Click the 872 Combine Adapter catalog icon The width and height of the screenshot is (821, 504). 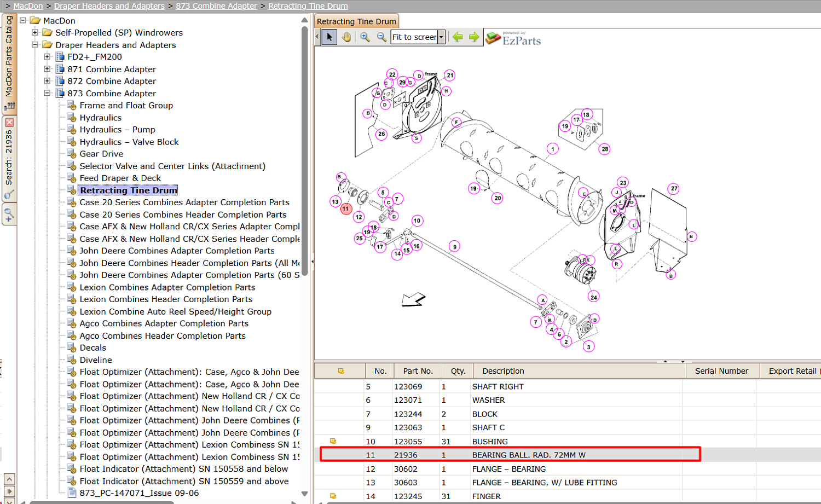coord(60,81)
